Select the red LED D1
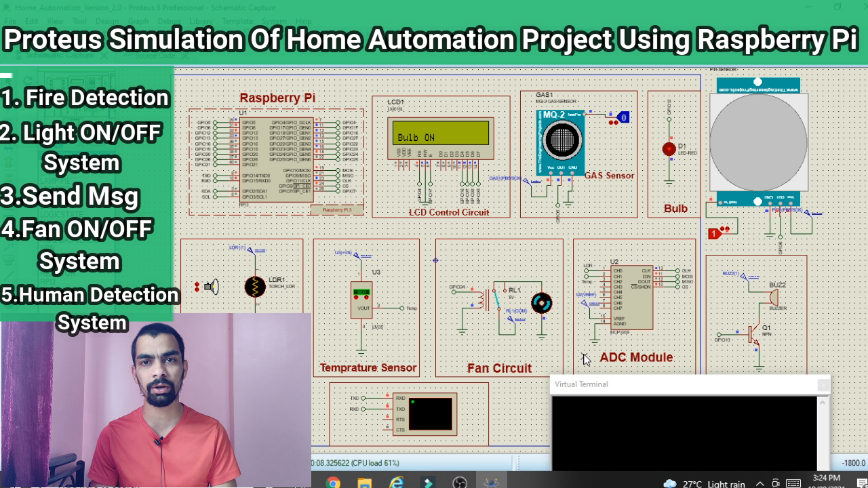Image resolution: width=868 pixels, height=488 pixels. click(x=669, y=149)
